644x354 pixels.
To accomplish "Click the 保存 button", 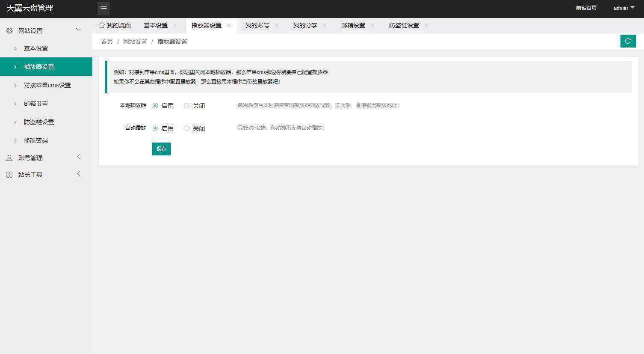I will (161, 149).
